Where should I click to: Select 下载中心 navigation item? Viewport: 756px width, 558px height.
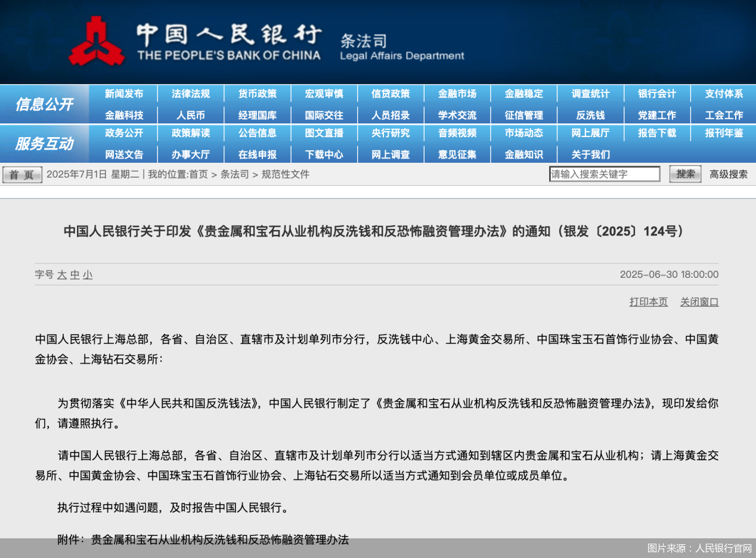coord(324,154)
